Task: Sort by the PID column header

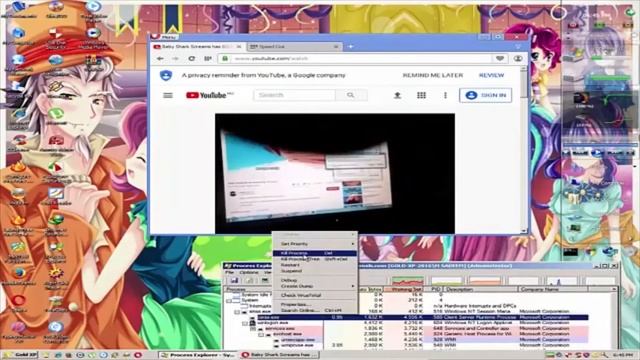Action: click(434, 289)
